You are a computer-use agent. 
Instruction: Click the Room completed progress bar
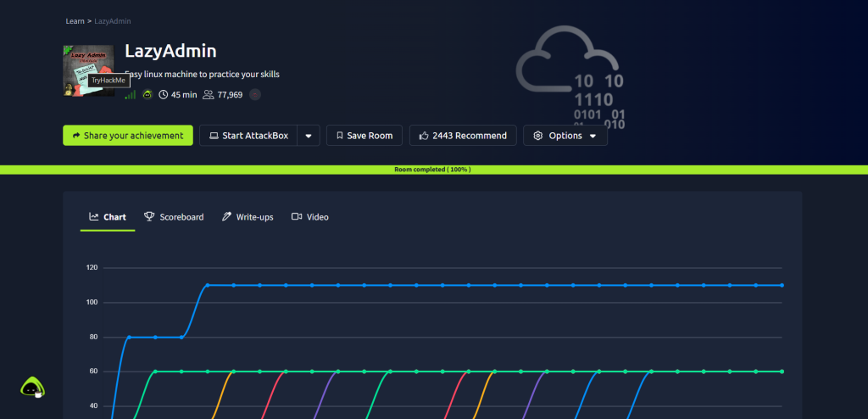[x=433, y=170]
